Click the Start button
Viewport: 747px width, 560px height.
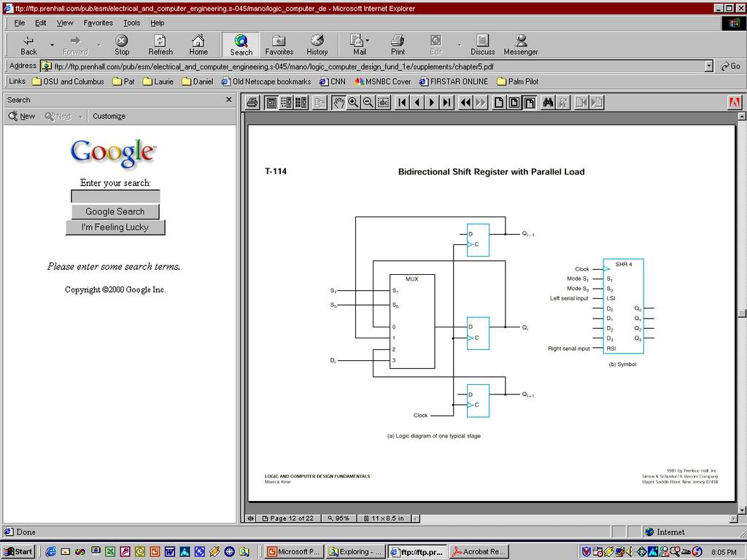pos(18,552)
